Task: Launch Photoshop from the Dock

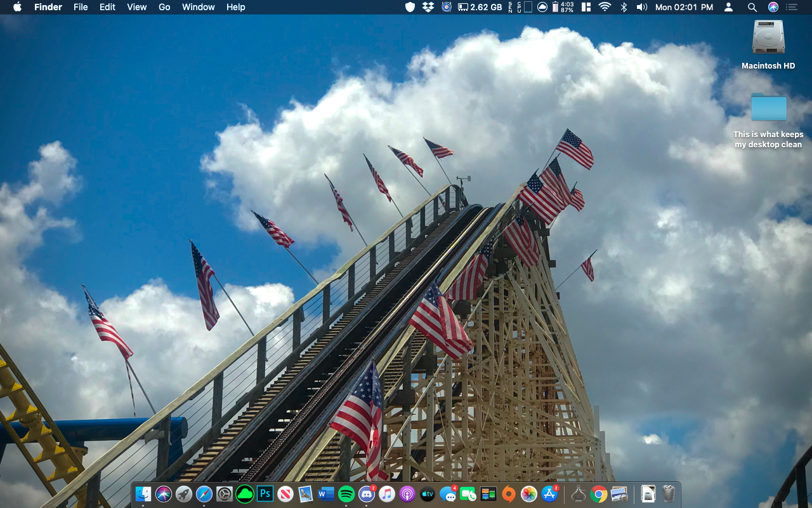Action: 265,493
